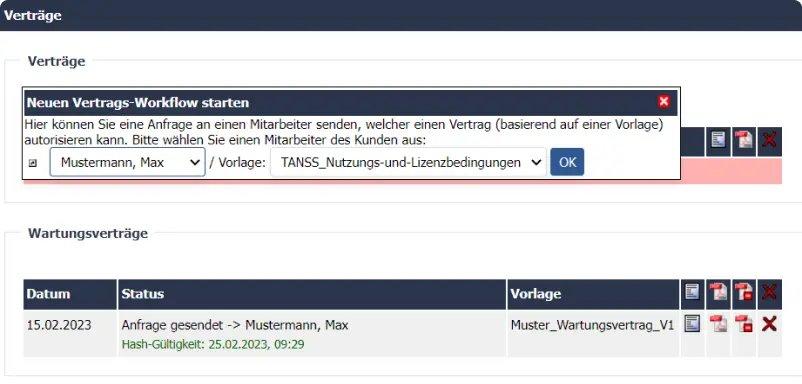802x384 pixels.
Task: Open document view for Muster_Wartungsvertrag_V1 row
Action: pyautogui.click(x=692, y=323)
